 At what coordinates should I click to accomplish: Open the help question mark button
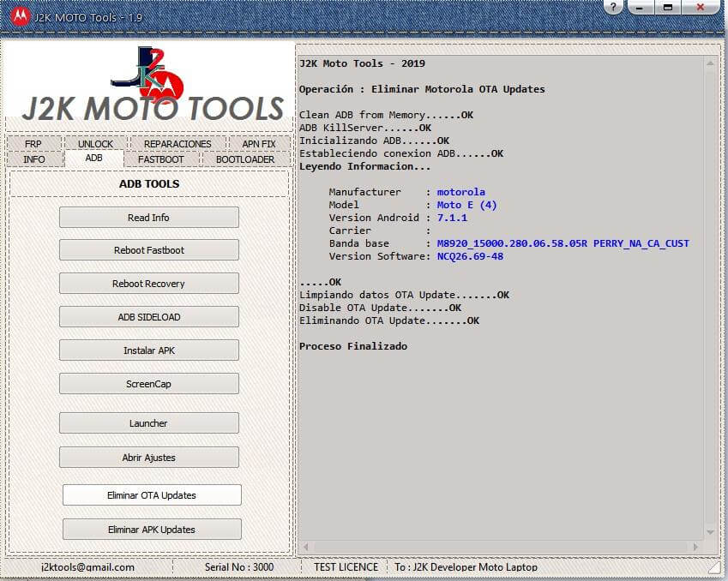[x=613, y=7]
